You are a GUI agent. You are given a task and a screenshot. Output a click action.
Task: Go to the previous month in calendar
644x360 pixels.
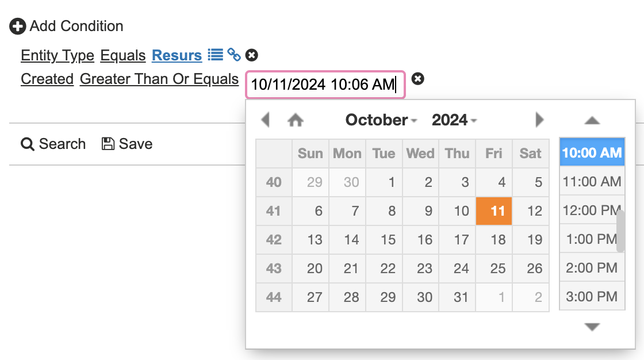click(265, 120)
